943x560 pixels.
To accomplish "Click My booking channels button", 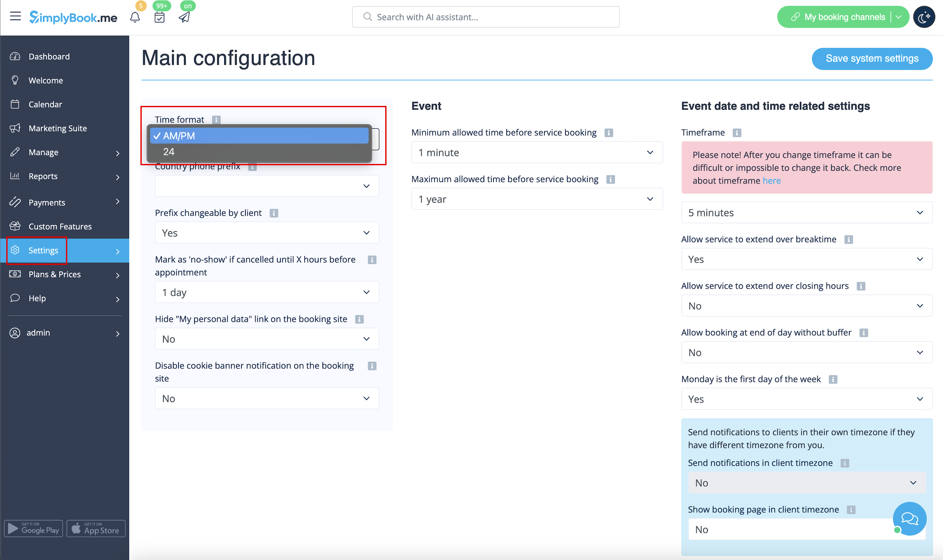I will (x=838, y=17).
